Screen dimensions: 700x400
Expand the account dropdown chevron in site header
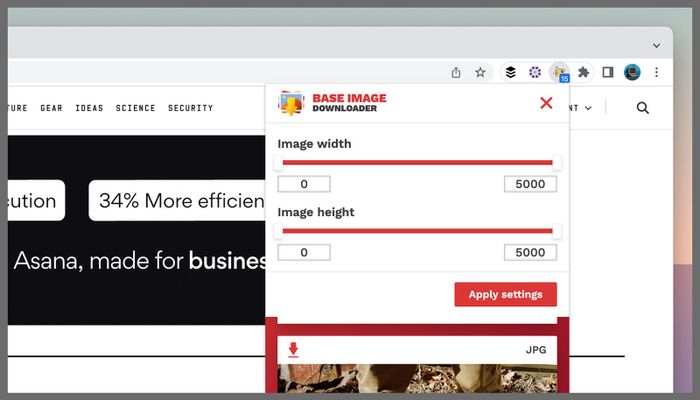point(588,108)
